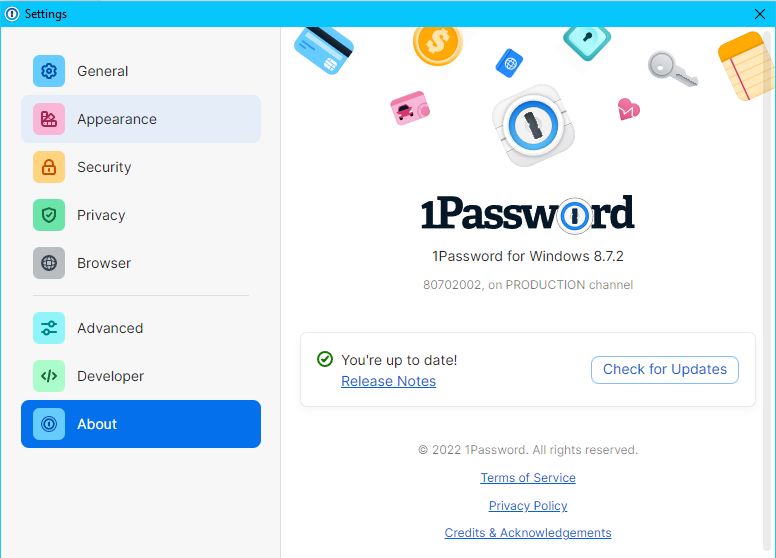This screenshot has width=776, height=558.
Task: Open the Release Notes link
Action: pos(388,381)
